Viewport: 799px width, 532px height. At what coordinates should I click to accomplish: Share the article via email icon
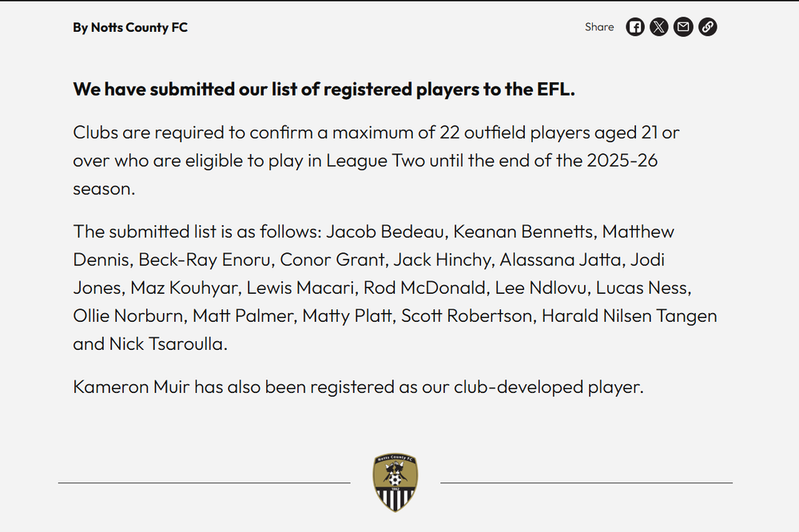(x=683, y=27)
